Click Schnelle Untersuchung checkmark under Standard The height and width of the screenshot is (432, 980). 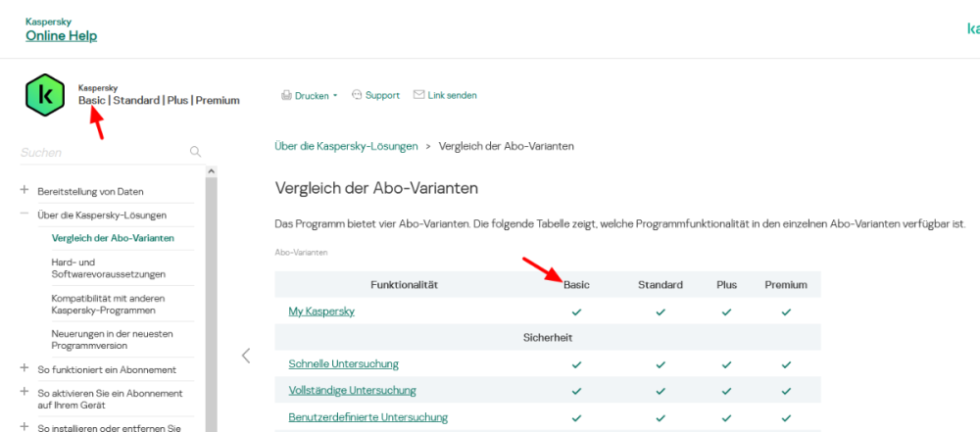click(x=660, y=364)
